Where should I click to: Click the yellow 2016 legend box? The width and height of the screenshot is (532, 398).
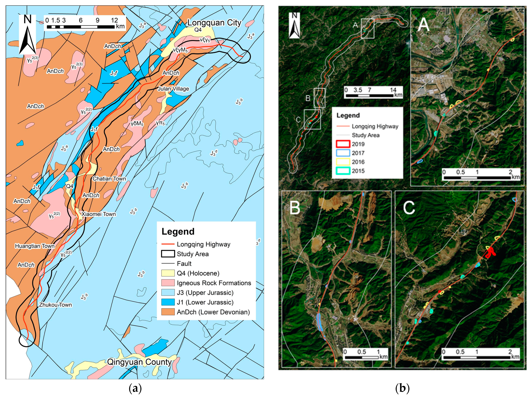pyautogui.click(x=343, y=162)
